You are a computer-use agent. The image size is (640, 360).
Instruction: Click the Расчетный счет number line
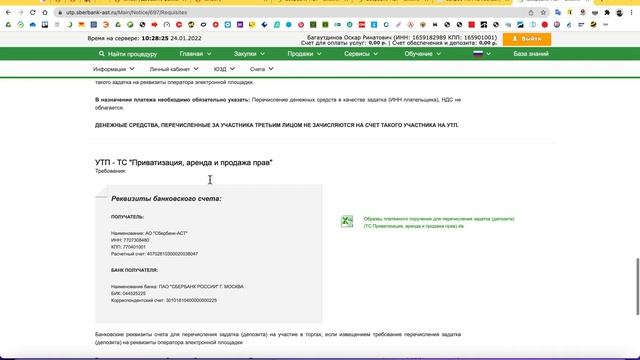click(154, 254)
